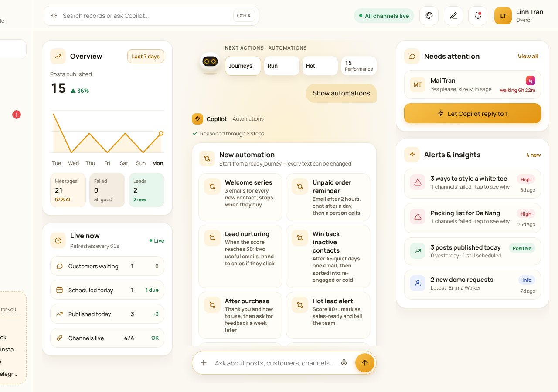
Task: Open the Scheduled today row
Action: (x=107, y=290)
